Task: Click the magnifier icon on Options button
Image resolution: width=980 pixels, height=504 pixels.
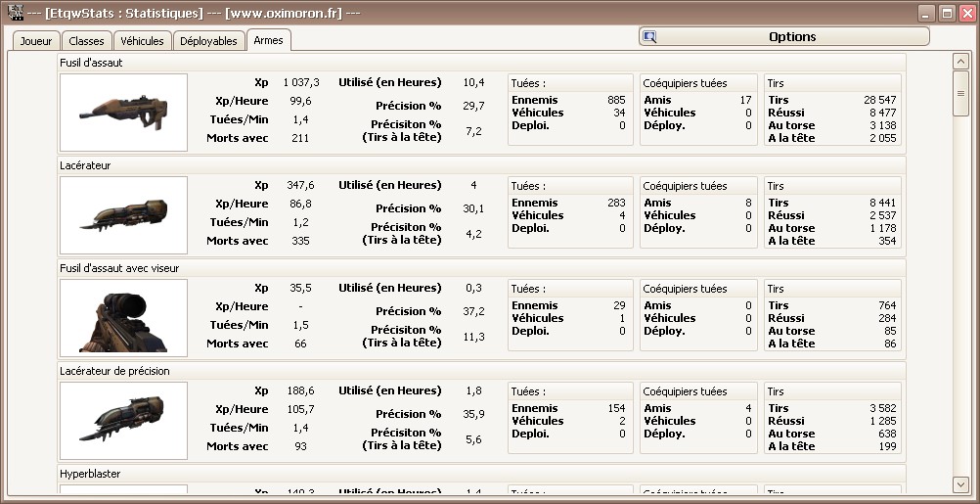Action: (650, 37)
